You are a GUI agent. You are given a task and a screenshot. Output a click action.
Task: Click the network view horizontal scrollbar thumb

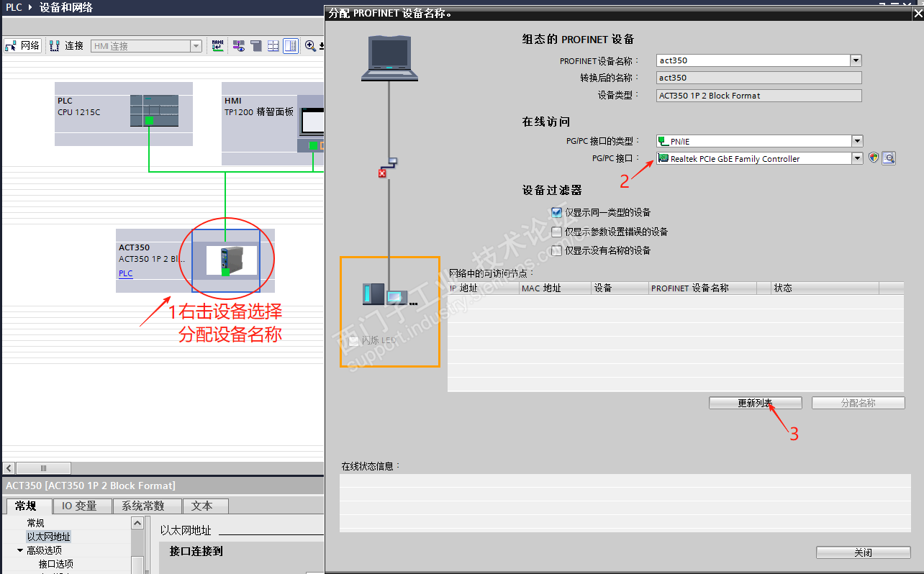[43, 468]
